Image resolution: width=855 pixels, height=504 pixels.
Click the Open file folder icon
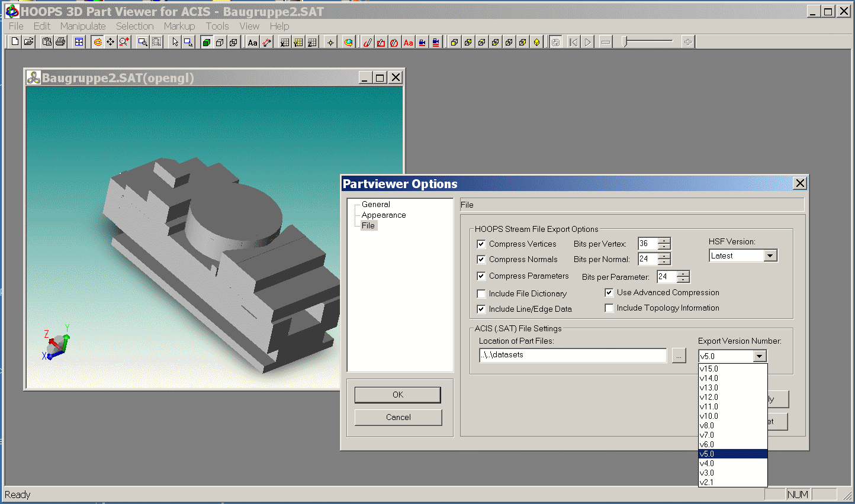click(x=28, y=42)
